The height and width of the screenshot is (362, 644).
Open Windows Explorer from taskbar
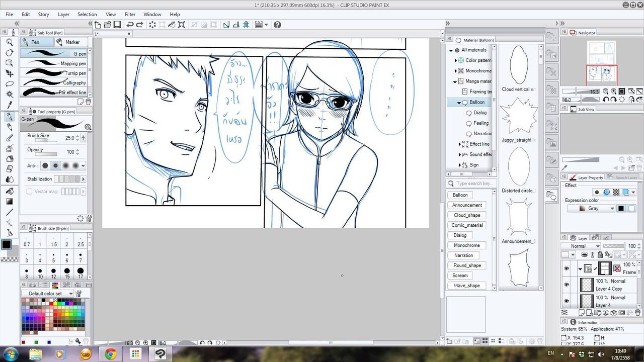[x=36, y=354]
